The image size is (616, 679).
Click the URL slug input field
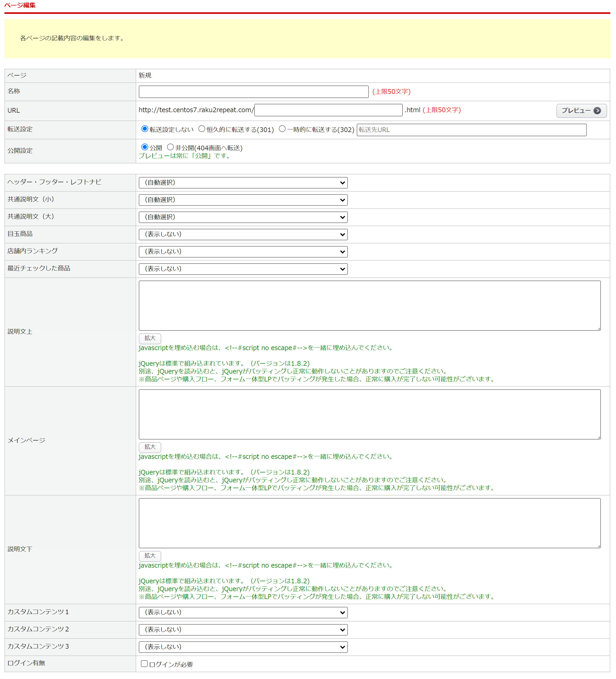pos(328,110)
